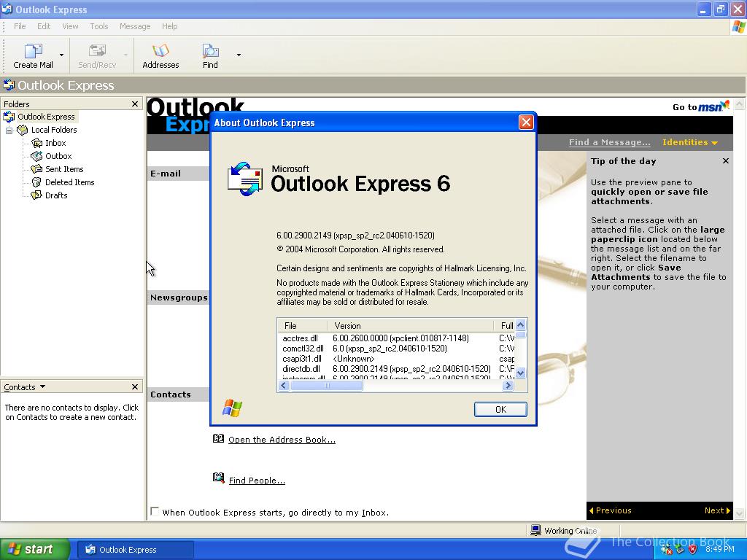Click the Windows flag icon in dialog

tap(232, 408)
